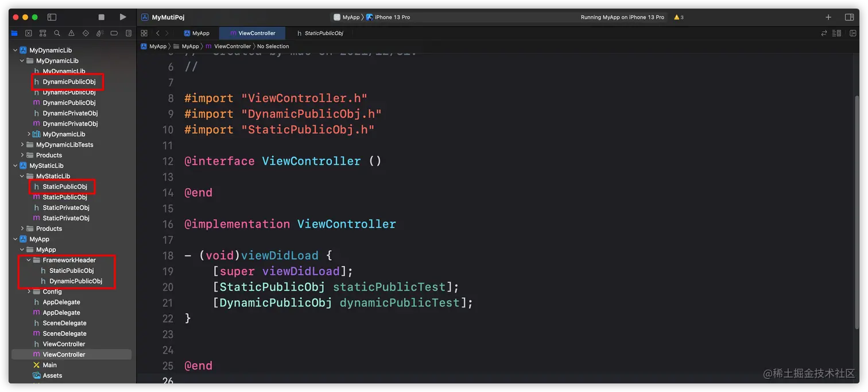Click line number 18 in gutter
Viewport: 868px width, 392px height.
168,256
